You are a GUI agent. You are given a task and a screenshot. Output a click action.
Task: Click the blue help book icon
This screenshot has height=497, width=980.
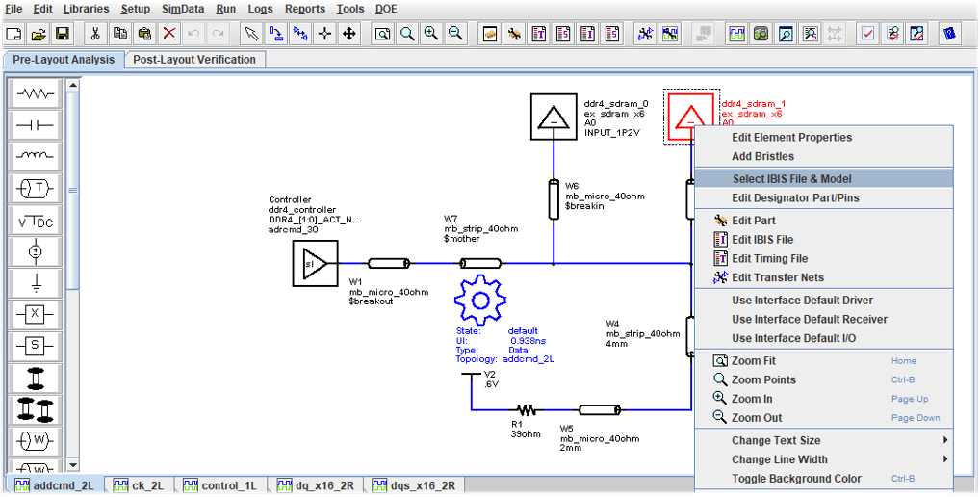coord(949,34)
